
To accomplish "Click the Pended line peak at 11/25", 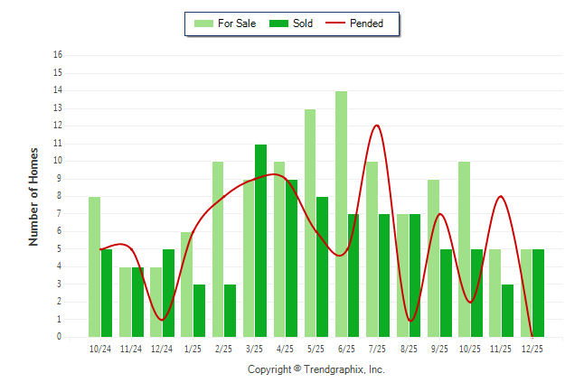I will (x=500, y=196).
